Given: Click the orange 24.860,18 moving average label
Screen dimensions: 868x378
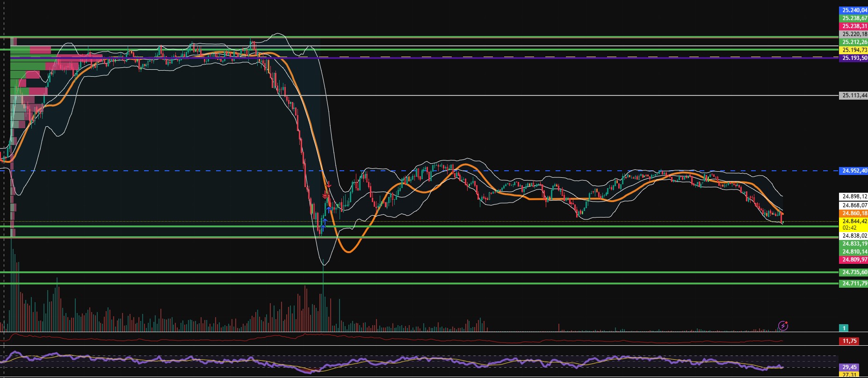Looking at the screenshot, I should [854, 213].
